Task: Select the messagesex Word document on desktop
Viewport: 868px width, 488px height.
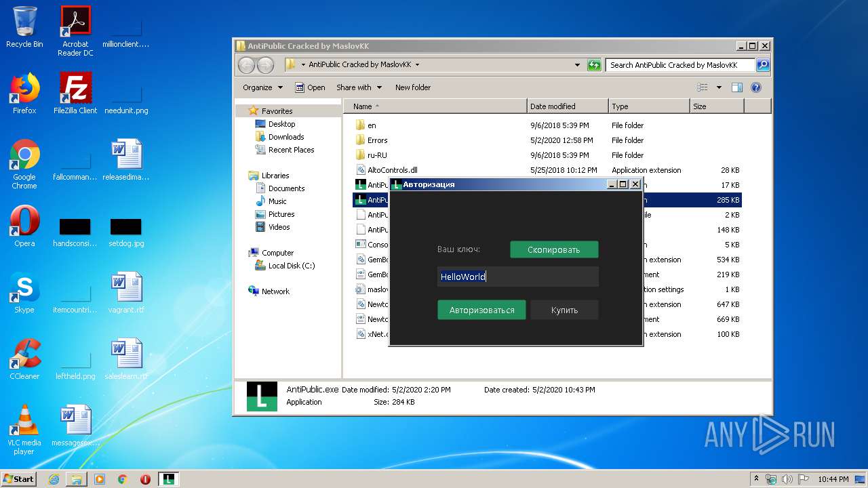Action: 75,426
